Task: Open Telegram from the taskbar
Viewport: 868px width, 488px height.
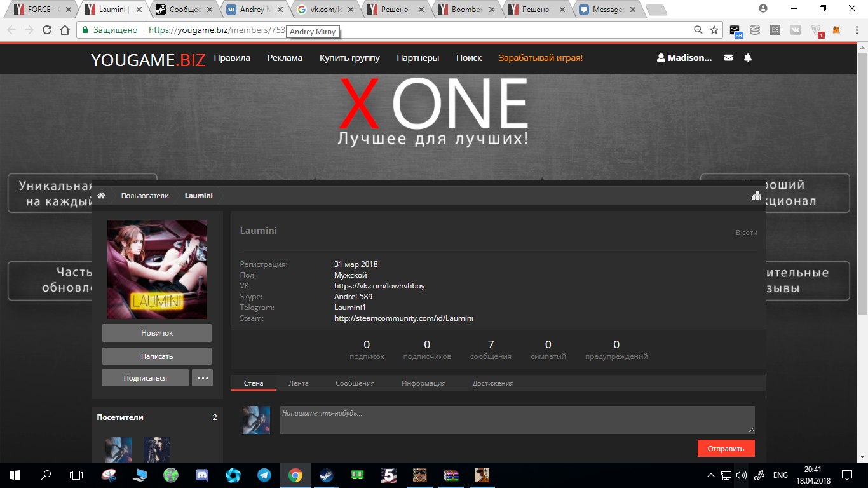Action: 264,475
